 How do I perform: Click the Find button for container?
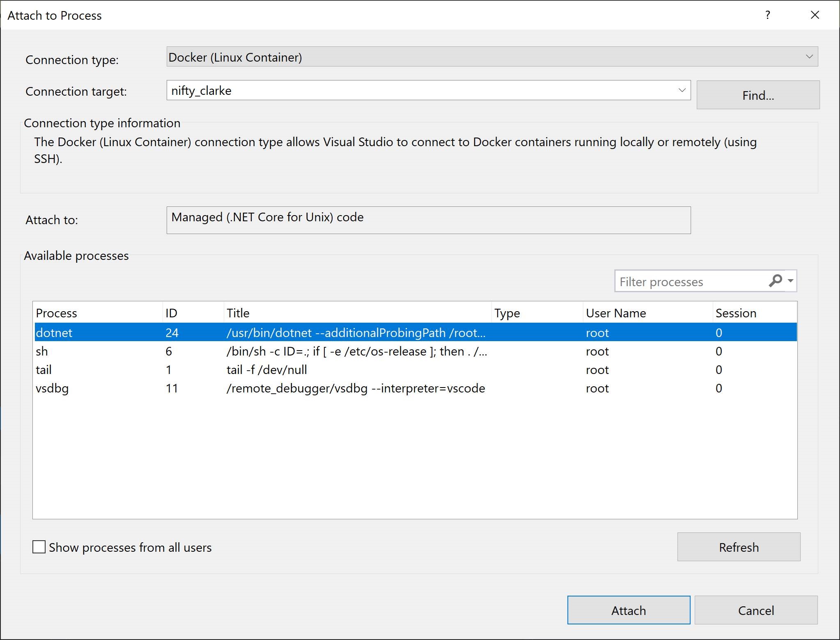758,94
